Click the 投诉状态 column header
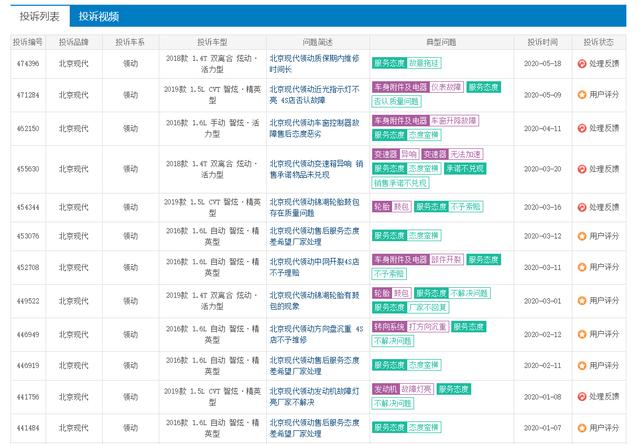 pyautogui.click(x=598, y=42)
